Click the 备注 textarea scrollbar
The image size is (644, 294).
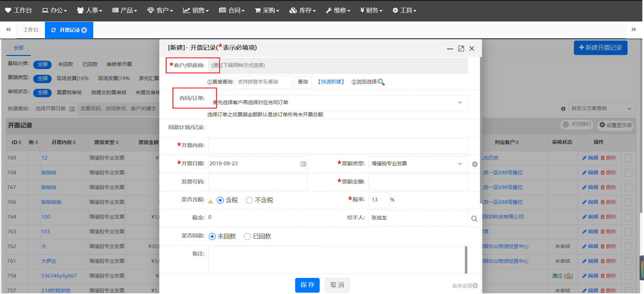466,260
